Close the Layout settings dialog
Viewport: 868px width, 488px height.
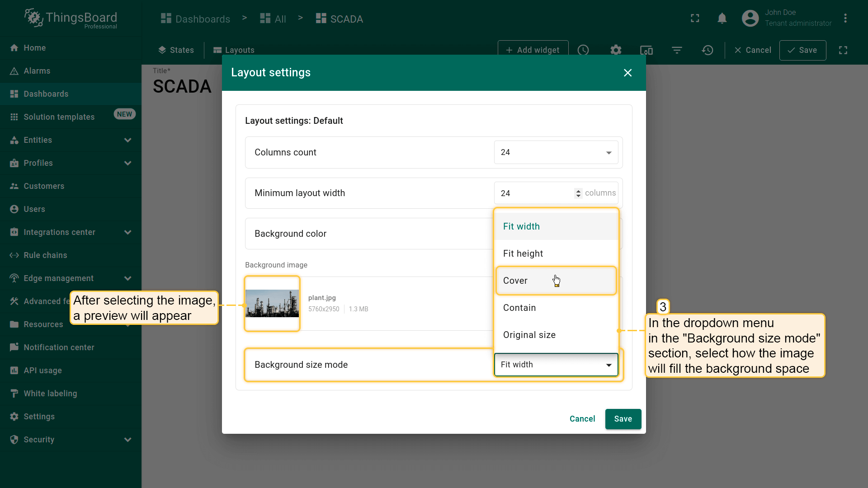627,73
